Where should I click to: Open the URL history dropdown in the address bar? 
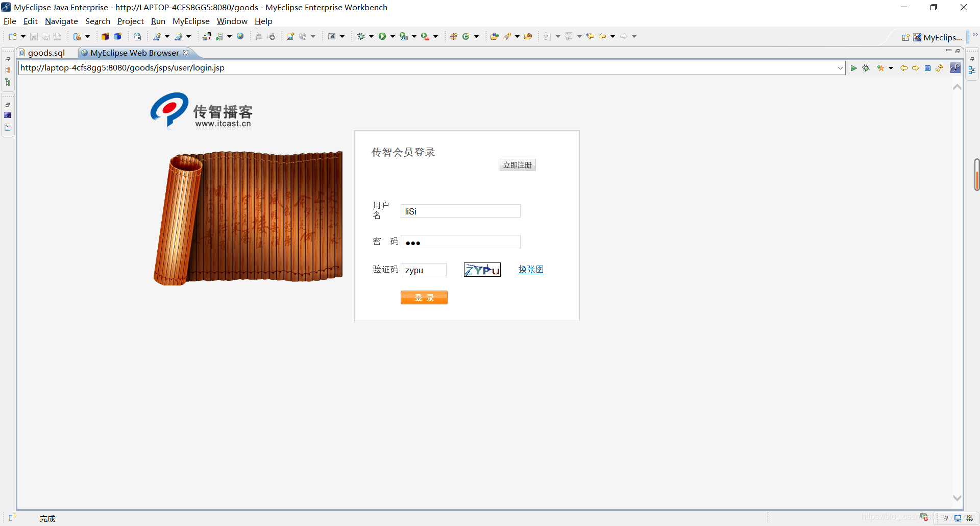coord(840,67)
